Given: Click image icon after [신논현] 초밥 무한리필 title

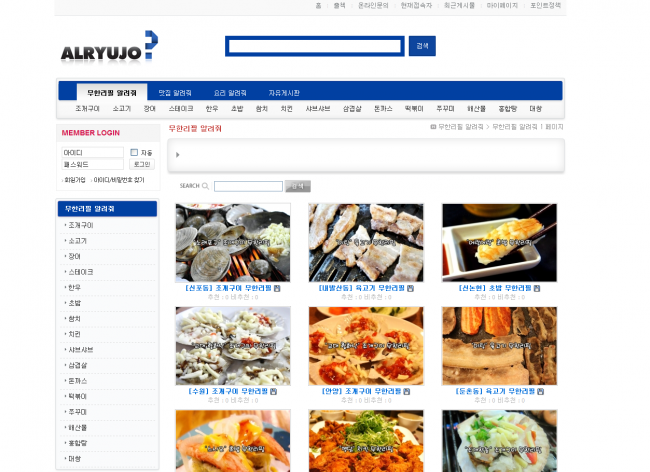Looking at the screenshot, I should pos(537,288).
